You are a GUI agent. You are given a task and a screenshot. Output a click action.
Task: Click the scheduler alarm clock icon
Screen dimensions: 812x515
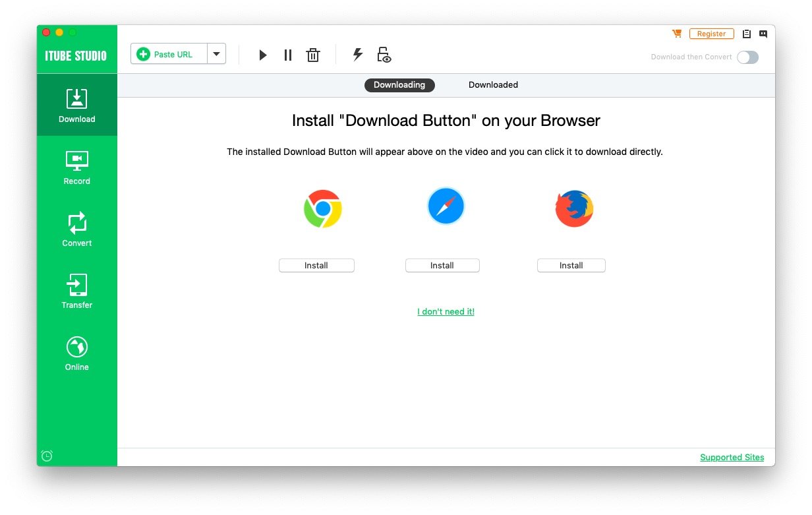coord(47,456)
